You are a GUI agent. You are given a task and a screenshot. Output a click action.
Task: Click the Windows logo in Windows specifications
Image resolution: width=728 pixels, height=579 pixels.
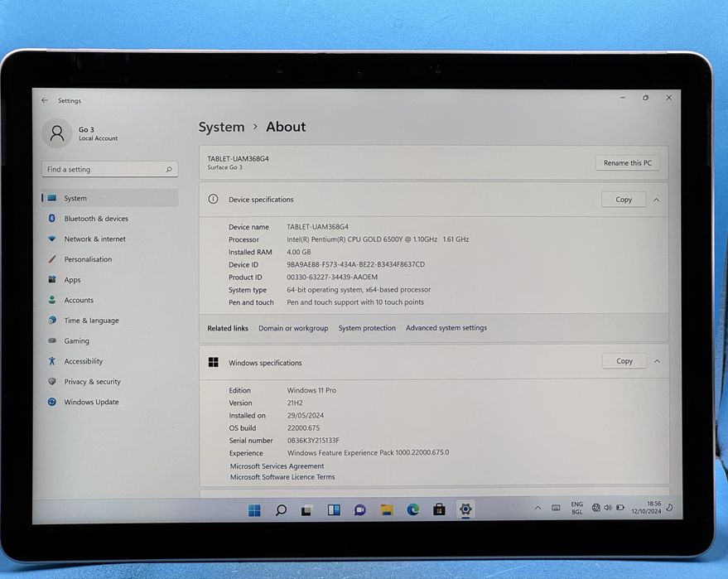[x=214, y=362]
